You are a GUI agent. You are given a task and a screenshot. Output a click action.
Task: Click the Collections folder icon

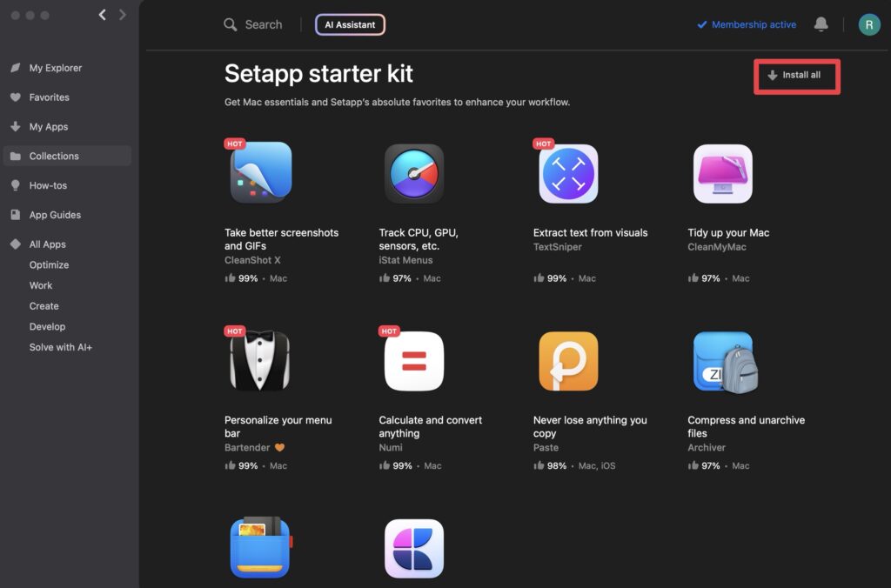pyautogui.click(x=16, y=156)
